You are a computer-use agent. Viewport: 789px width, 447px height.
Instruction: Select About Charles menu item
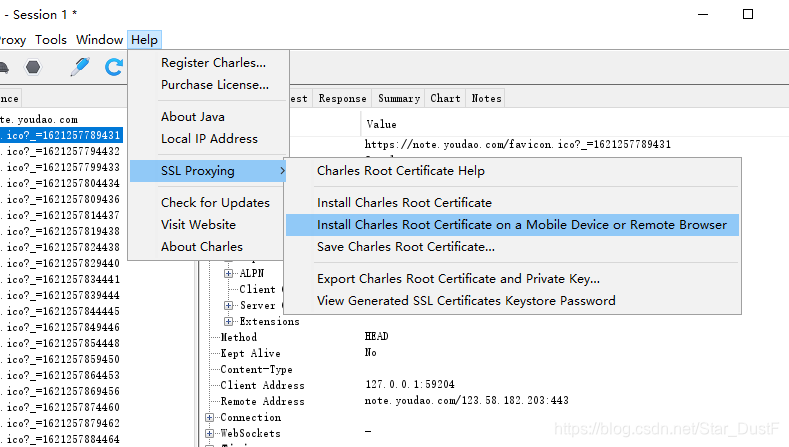click(202, 247)
